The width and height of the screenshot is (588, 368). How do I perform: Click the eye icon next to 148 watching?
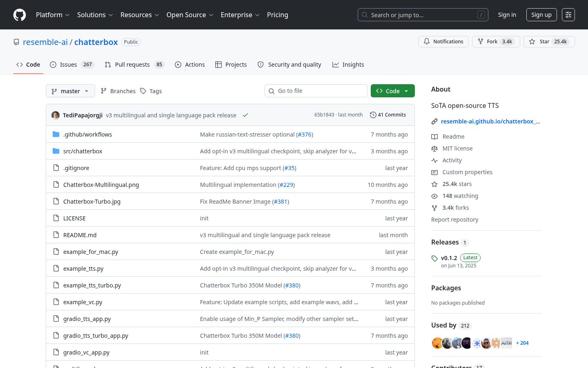[x=434, y=196]
